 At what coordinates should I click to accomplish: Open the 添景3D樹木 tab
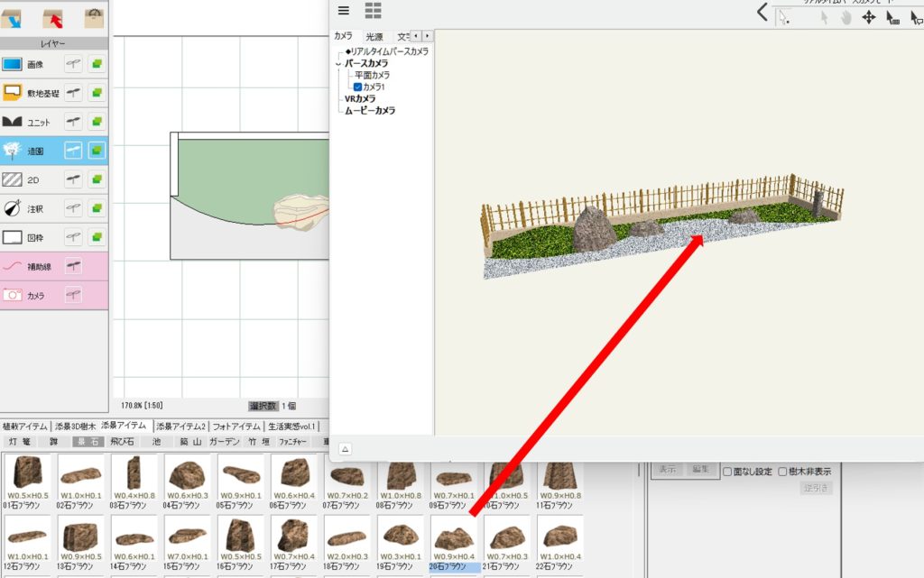pos(75,426)
